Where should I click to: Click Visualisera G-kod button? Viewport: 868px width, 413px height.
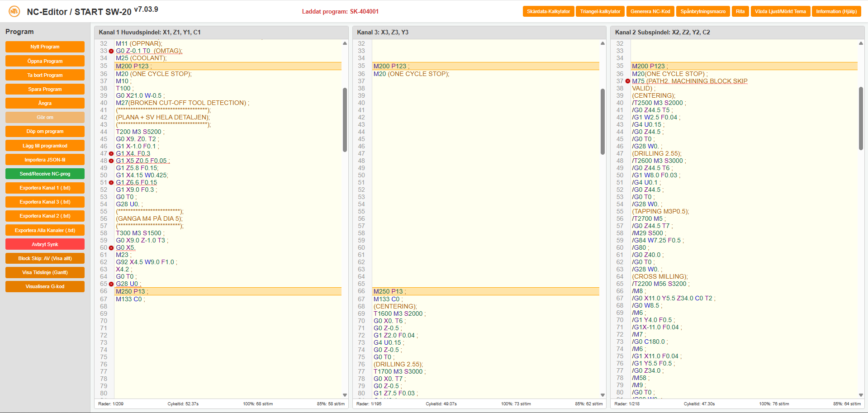(45, 286)
